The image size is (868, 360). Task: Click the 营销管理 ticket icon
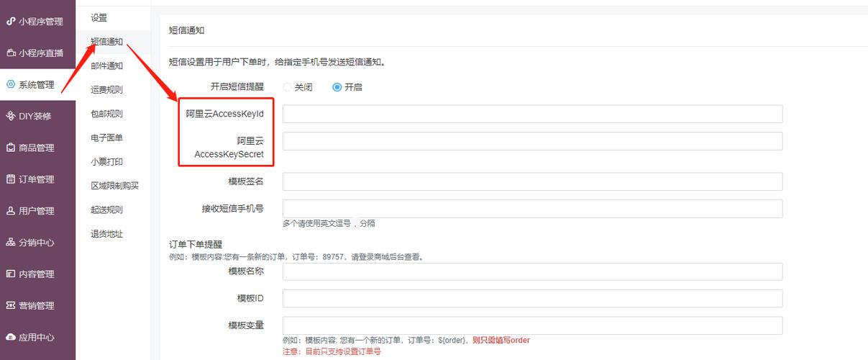(x=11, y=305)
